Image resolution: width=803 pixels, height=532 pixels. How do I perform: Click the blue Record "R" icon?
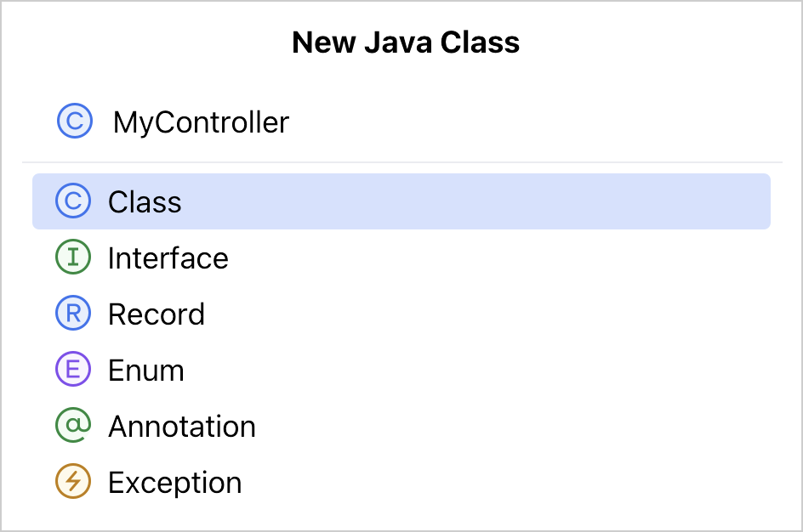tap(72, 314)
